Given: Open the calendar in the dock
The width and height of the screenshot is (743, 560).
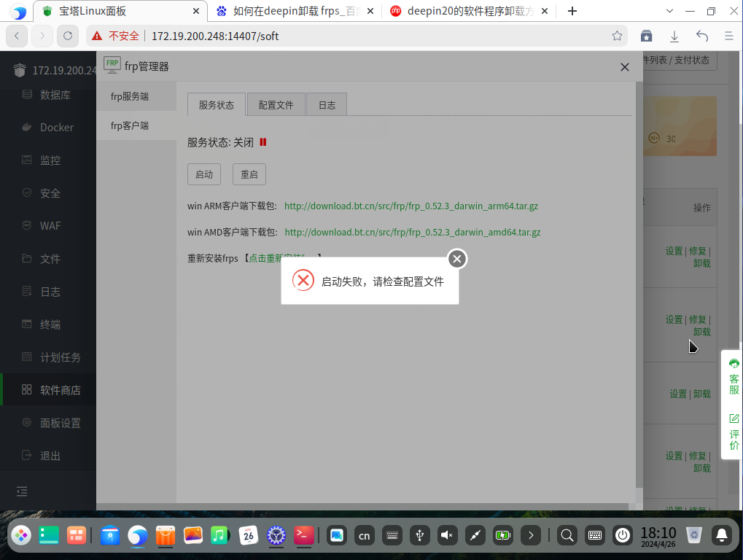Looking at the screenshot, I should [249, 535].
